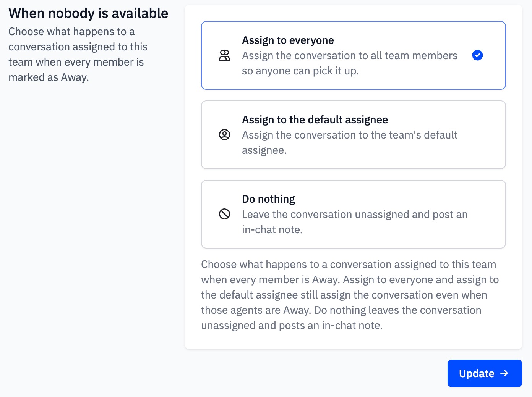532x397 pixels.
Task: Click the Update button
Action: tap(485, 373)
